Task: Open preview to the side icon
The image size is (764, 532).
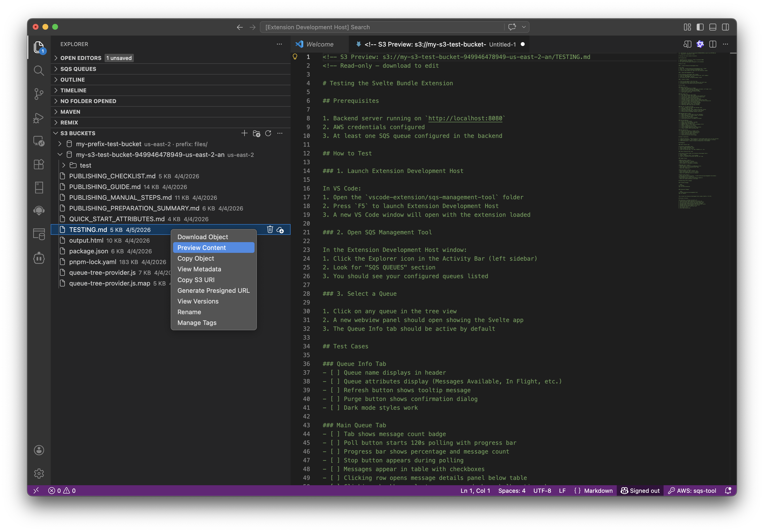Action: pyautogui.click(x=687, y=44)
